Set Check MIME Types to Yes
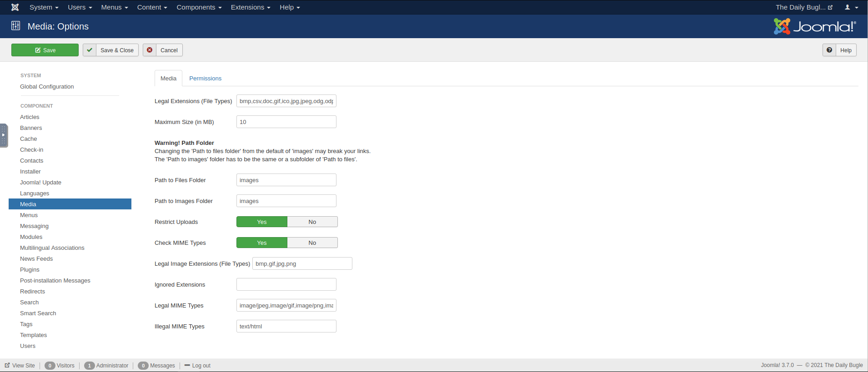This screenshot has height=372, width=868. pos(262,243)
